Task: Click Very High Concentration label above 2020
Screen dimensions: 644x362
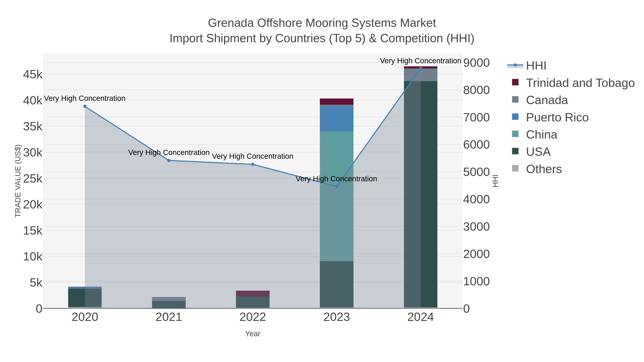Action: click(85, 98)
